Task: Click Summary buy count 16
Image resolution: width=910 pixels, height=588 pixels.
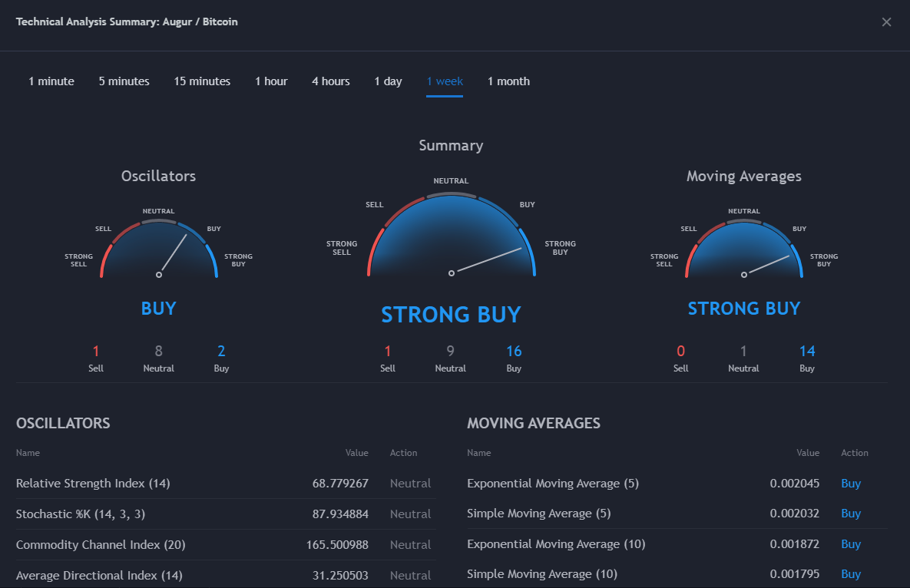Action: pos(514,351)
